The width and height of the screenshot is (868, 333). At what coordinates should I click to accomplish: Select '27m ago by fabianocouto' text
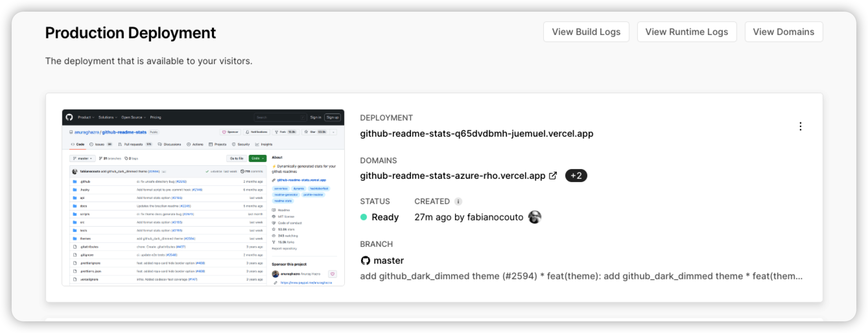coord(469,217)
